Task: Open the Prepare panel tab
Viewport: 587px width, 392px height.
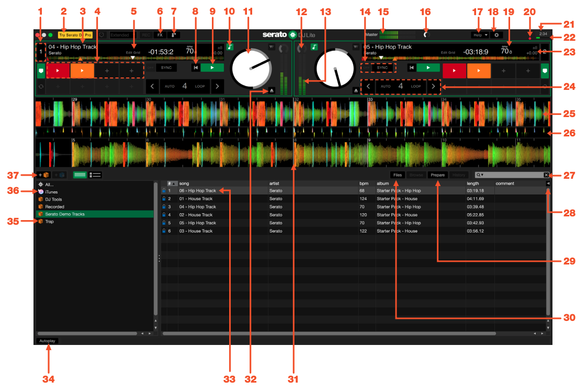Action: coord(437,175)
